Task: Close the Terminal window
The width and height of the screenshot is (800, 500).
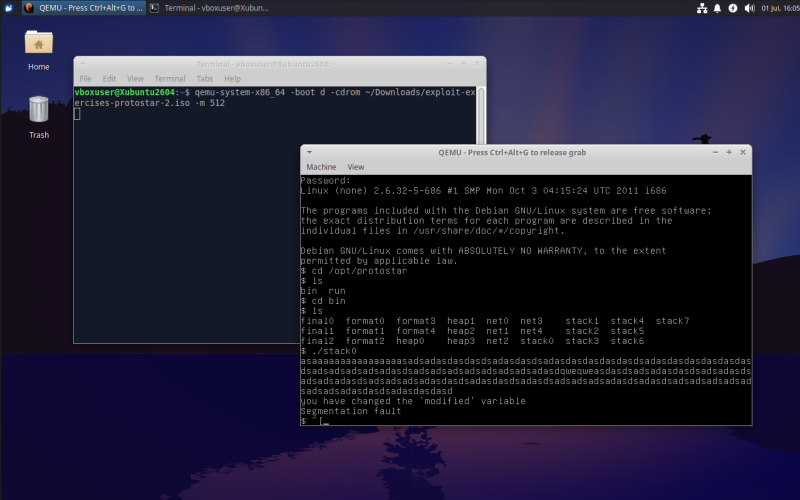Action: (x=477, y=64)
